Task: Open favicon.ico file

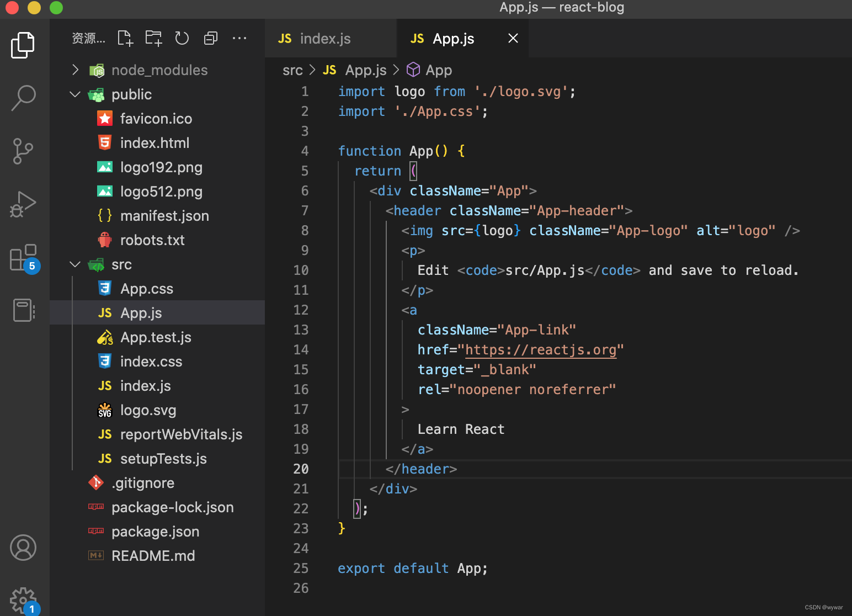Action: tap(157, 119)
